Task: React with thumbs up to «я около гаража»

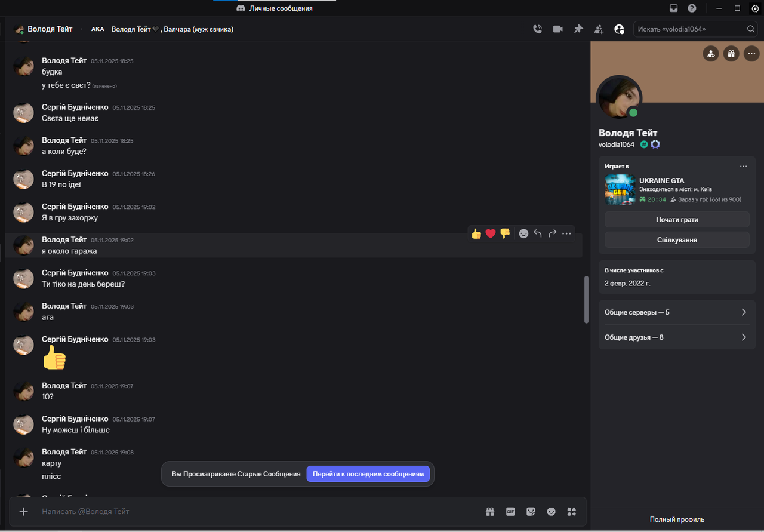Action: [476, 233]
